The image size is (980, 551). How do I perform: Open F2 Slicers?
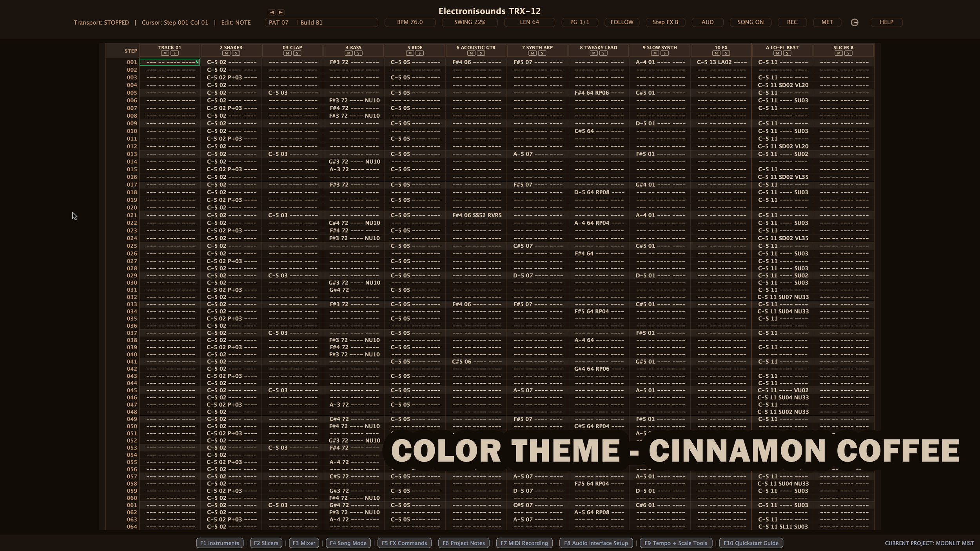(x=266, y=543)
